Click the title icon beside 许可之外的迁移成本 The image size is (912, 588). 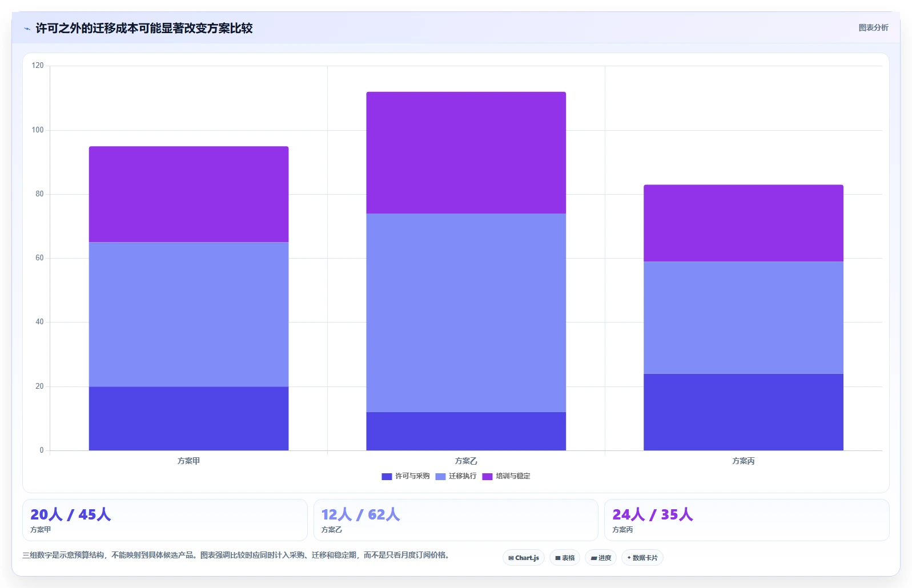(x=27, y=28)
